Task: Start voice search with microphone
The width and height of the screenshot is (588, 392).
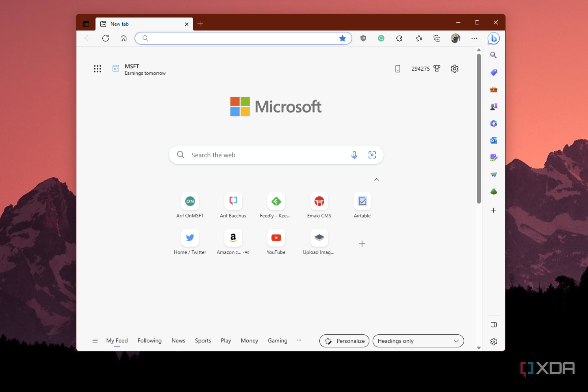Action: pyautogui.click(x=354, y=155)
